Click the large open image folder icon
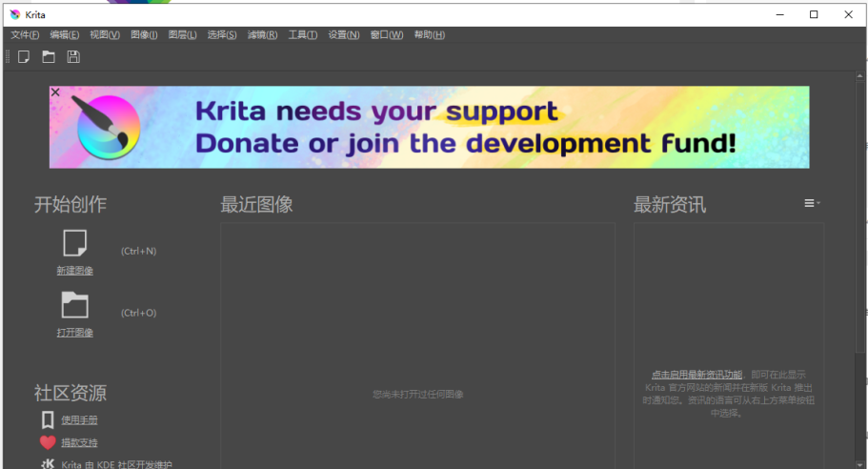Image resolution: width=868 pixels, height=469 pixels. point(74,305)
